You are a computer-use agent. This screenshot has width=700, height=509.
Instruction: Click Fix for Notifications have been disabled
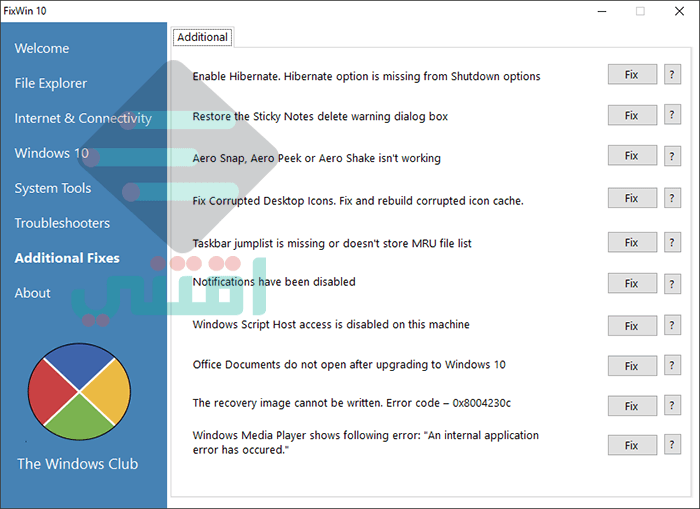[632, 284]
